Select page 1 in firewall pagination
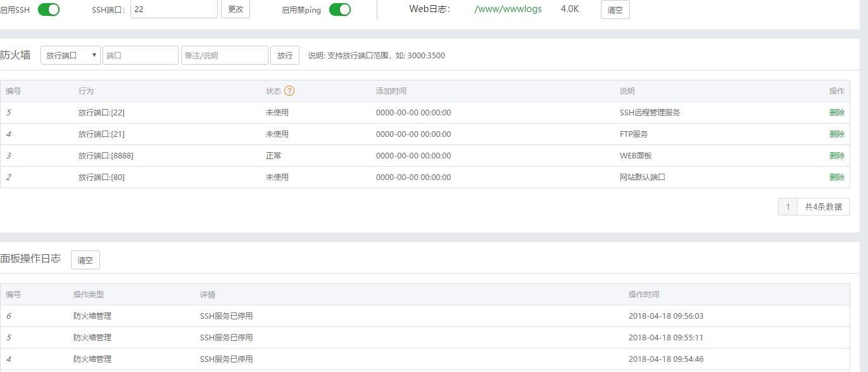Image resolution: width=868 pixels, height=372 pixels. (x=788, y=207)
